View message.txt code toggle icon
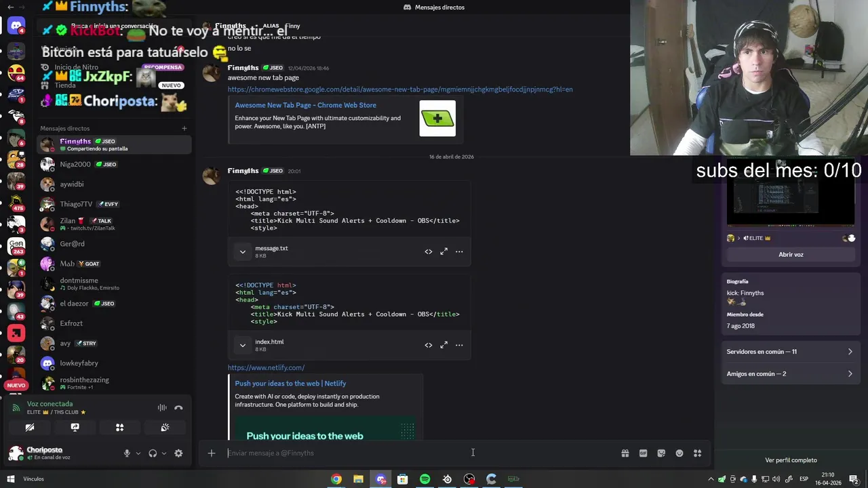The image size is (868, 488). [429, 251]
